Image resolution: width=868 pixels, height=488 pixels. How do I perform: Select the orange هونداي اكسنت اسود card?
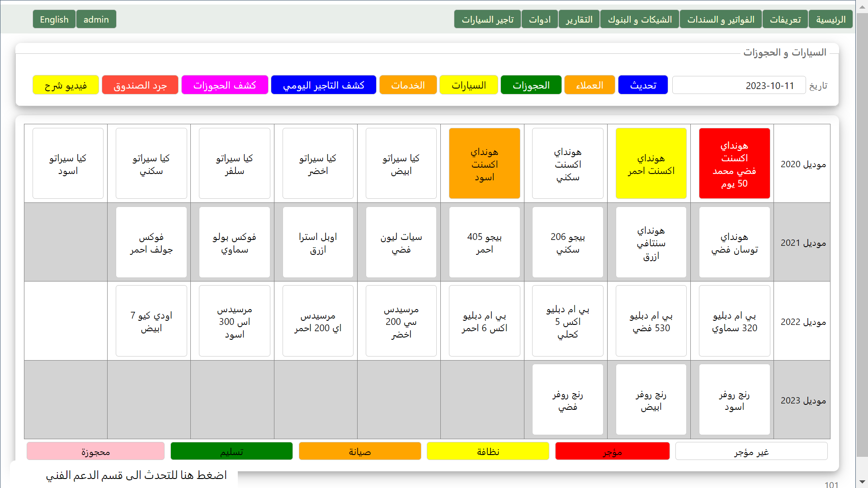484,164
